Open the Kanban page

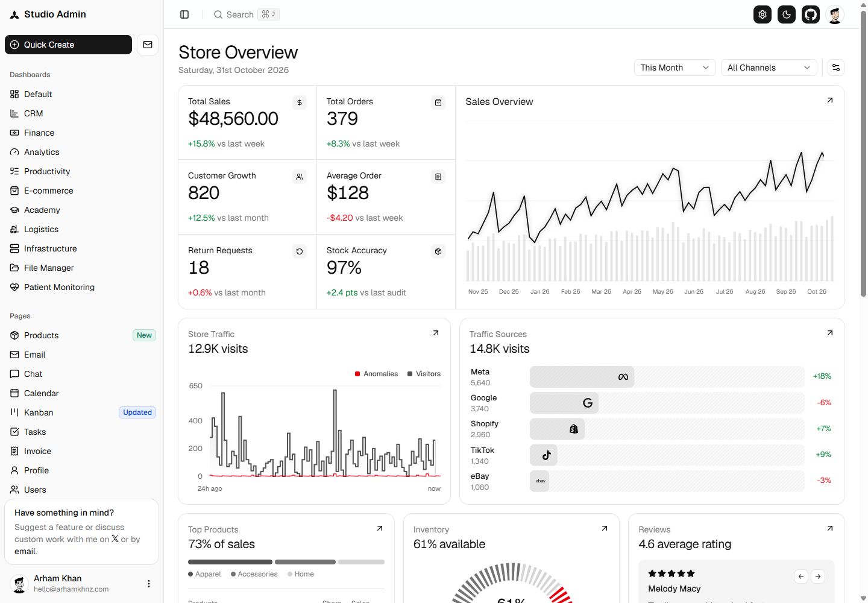point(82,412)
